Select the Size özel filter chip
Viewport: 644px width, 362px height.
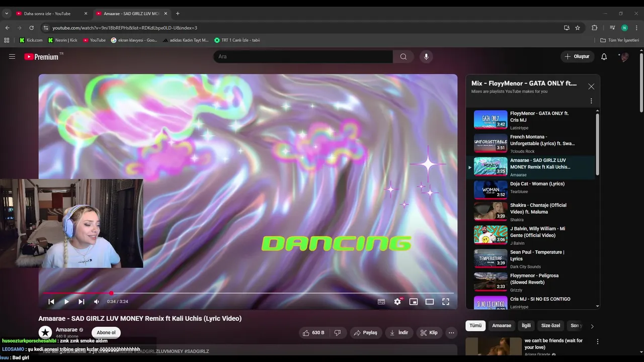[550, 326]
